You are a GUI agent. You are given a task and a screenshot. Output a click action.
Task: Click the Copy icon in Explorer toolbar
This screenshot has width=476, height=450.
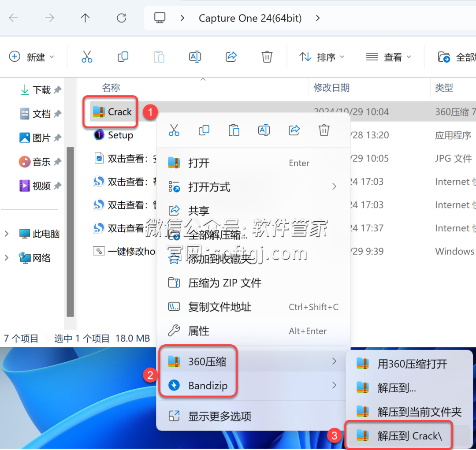click(x=123, y=57)
